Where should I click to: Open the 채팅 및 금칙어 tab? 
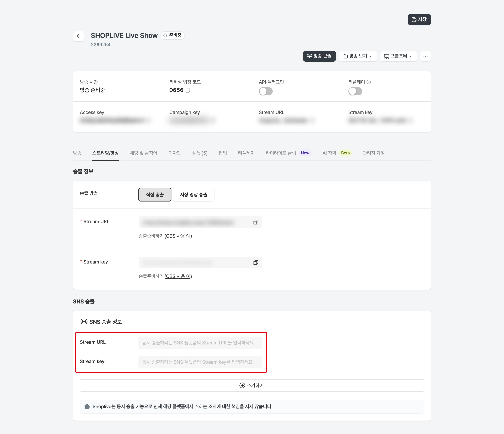[144, 153]
